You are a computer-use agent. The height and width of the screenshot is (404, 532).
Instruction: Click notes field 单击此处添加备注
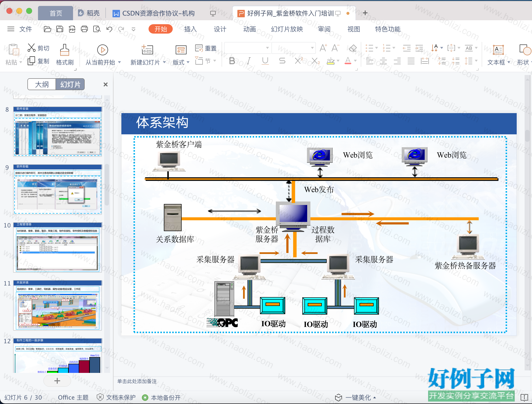coord(137,381)
